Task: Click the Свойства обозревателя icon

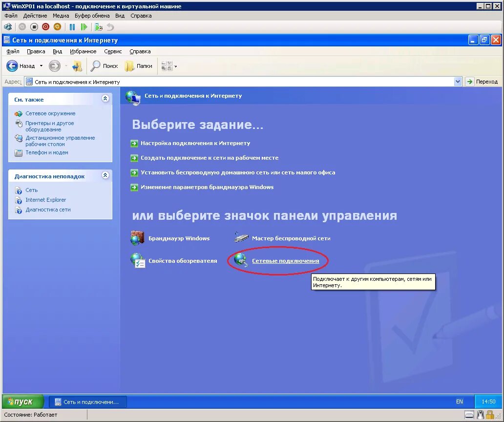Action: tap(138, 260)
